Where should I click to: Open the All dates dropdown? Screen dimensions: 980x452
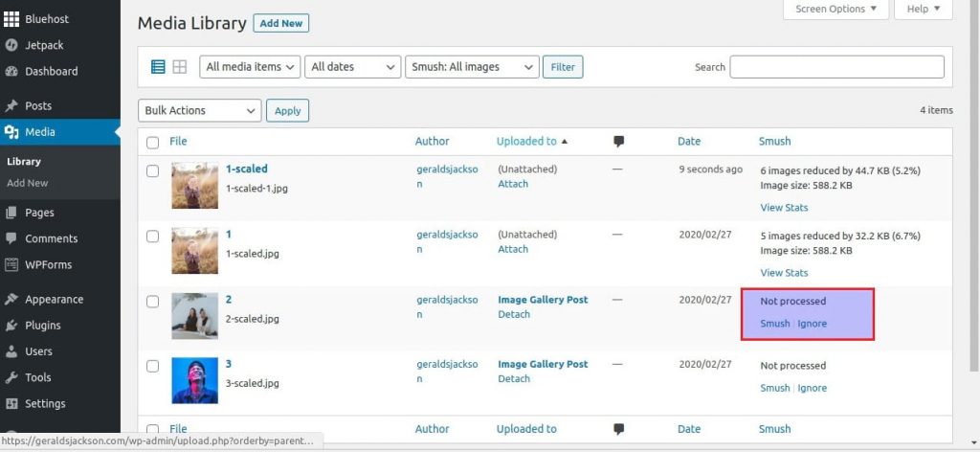[x=352, y=67]
